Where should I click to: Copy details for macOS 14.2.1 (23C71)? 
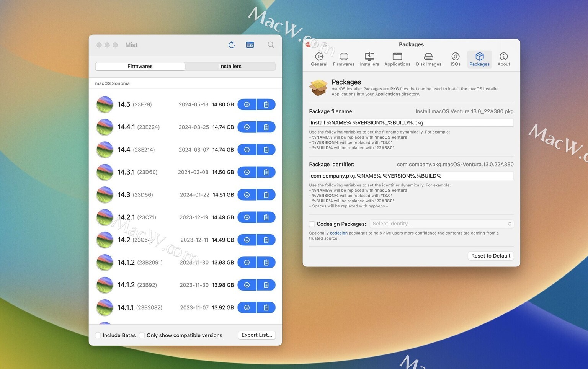point(266,217)
